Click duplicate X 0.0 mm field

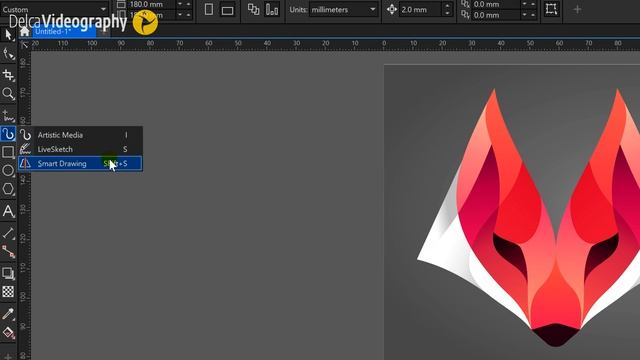(496, 4)
